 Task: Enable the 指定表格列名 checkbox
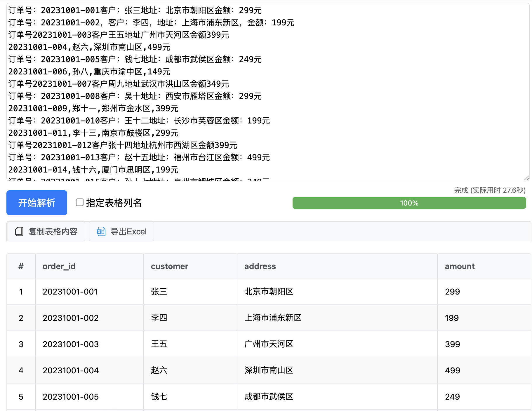tap(79, 202)
